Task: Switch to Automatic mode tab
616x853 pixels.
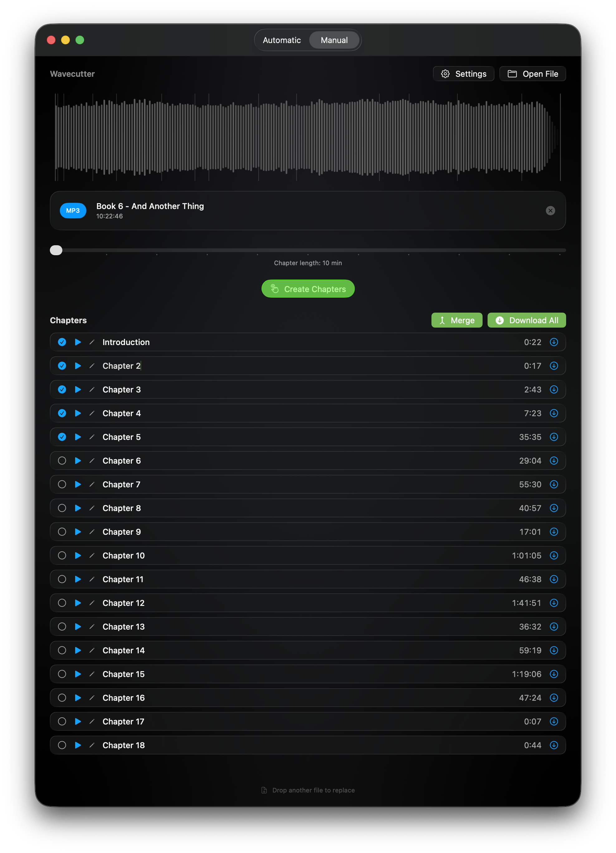Action: pyautogui.click(x=282, y=40)
